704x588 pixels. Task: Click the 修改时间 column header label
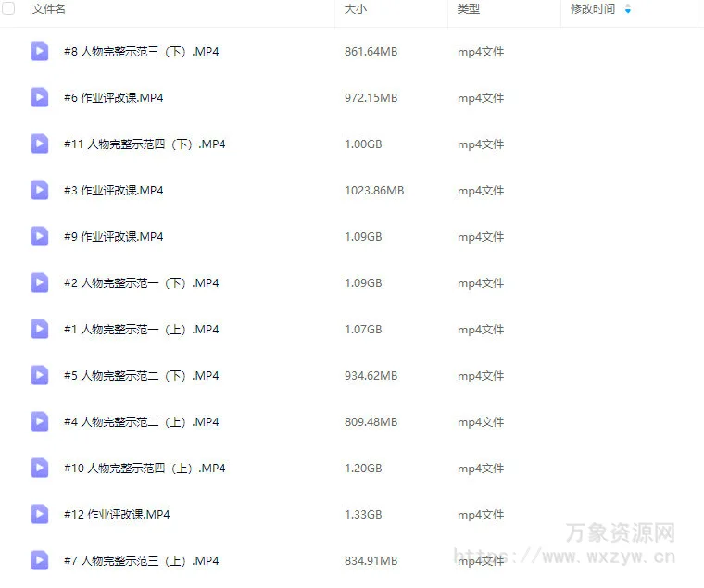point(593,9)
